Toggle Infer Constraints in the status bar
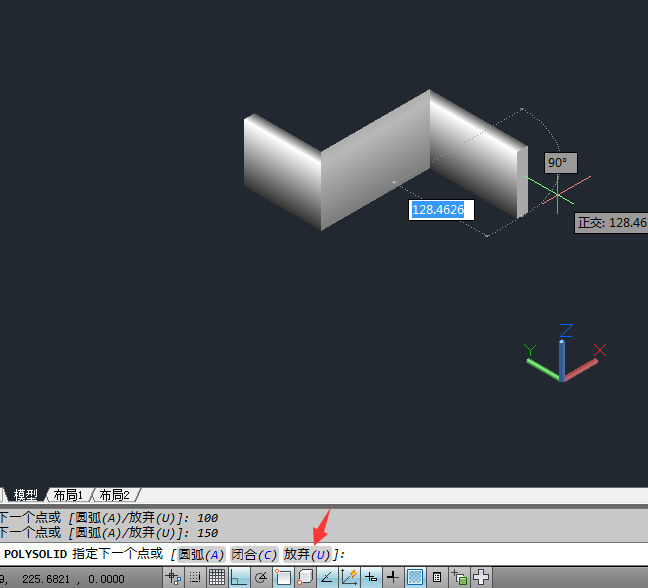The height and width of the screenshot is (588, 648). coord(173,577)
